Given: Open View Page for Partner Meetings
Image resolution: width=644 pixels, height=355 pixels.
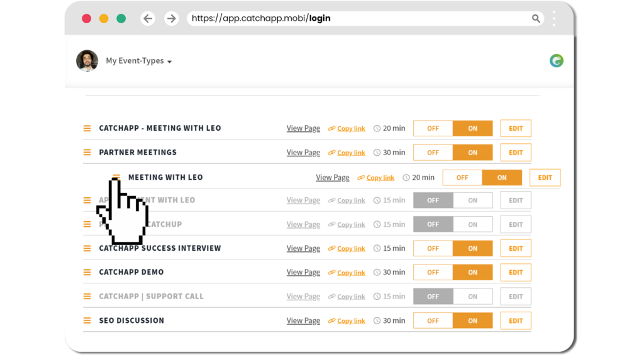Looking at the screenshot, I should click(x=303, y=152).
